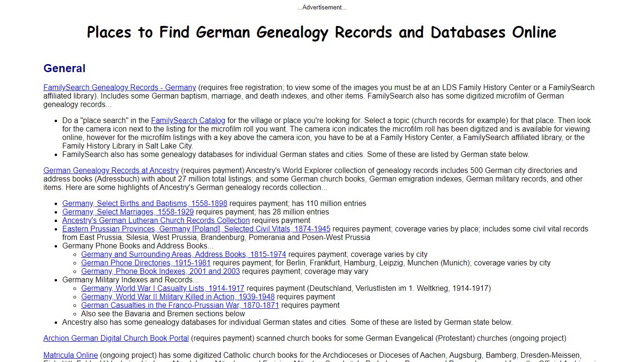644x362 pixels.
Task: Open FamilySearch Genealogy Records - Germany link
Action: pyautogui.click(x=120, y=88)
